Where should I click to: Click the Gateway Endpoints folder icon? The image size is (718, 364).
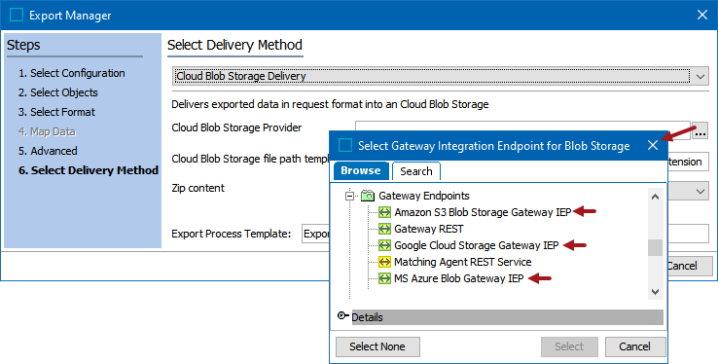pyautogui.click(x=368, y=196)
